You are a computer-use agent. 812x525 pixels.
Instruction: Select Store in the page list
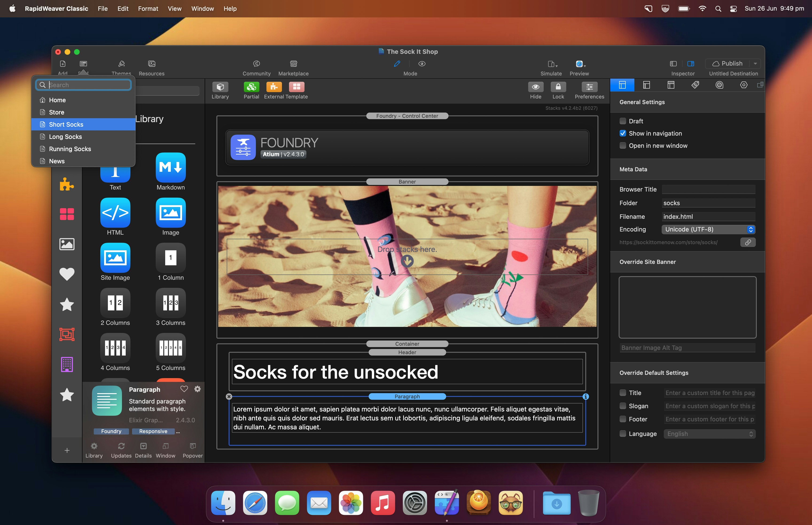pos(83,112)
